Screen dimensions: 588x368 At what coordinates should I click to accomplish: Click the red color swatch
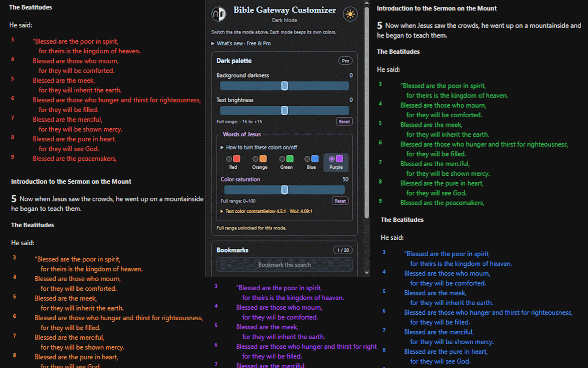click(x=237, y=159)
